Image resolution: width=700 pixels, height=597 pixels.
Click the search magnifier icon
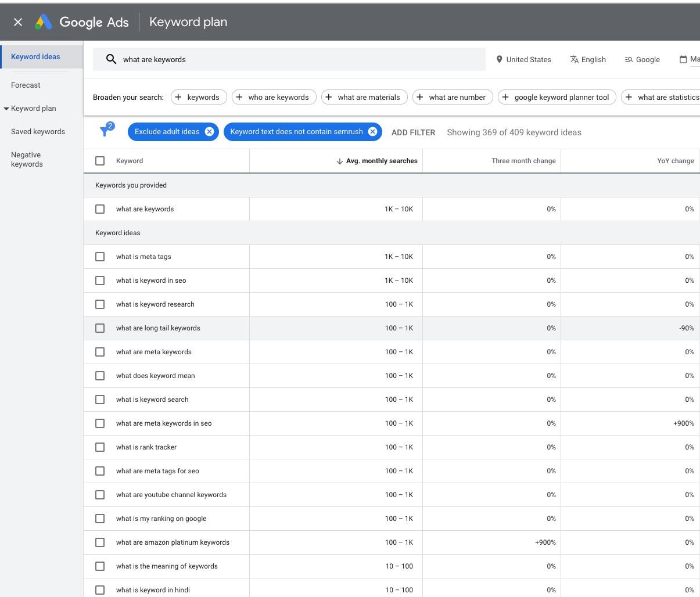click(x=111, y=59)
